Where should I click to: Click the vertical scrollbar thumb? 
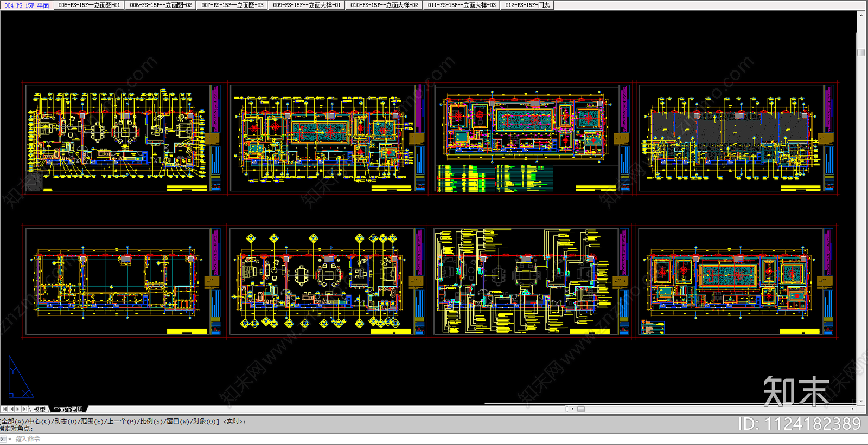(861, 53)
